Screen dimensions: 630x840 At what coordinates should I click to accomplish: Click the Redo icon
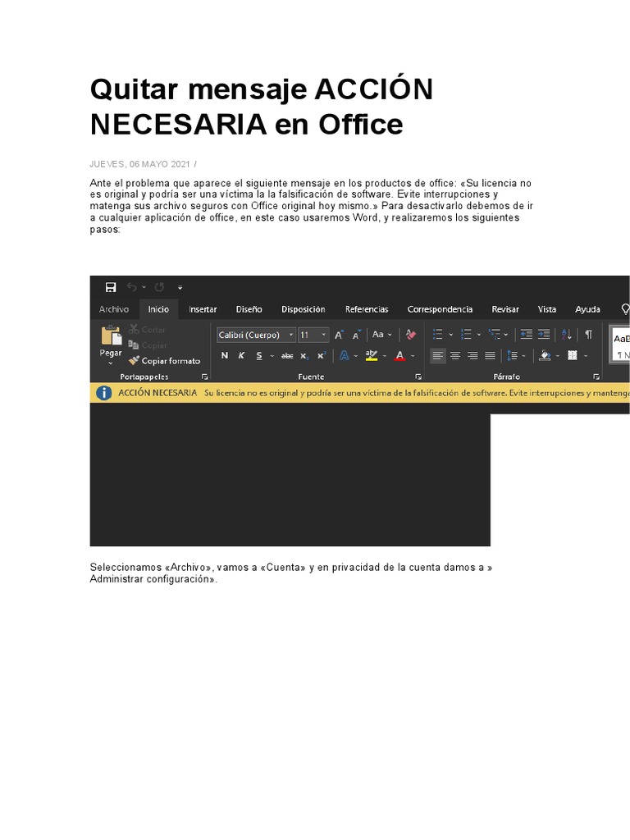159,287
